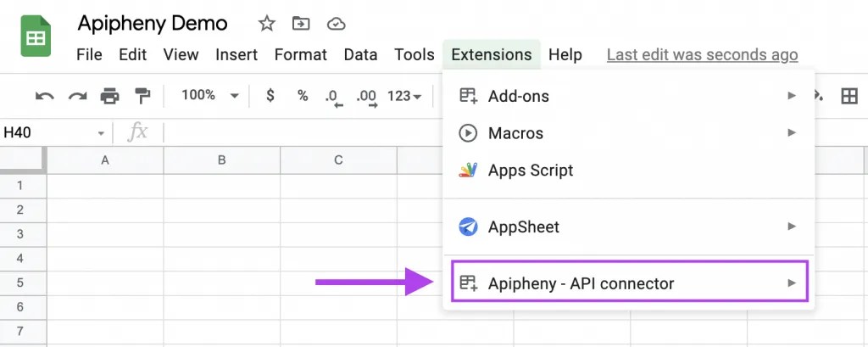This screenshot has width=868, height=347.
Task: Open the Google Sheets home icon
Action: tap(36, 36)
